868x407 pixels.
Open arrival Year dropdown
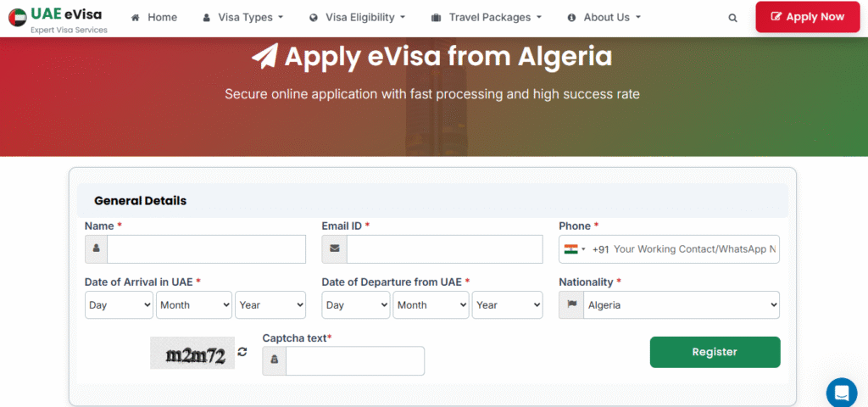tap(270, 305)
